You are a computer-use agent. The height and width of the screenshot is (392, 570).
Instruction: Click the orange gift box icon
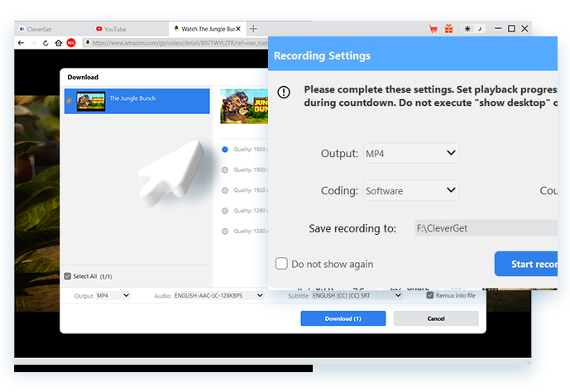449,29
